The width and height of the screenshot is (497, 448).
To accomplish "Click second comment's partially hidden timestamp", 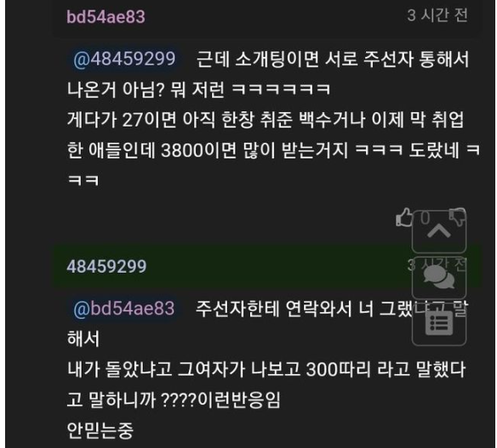I will click(x=437, y=264).
